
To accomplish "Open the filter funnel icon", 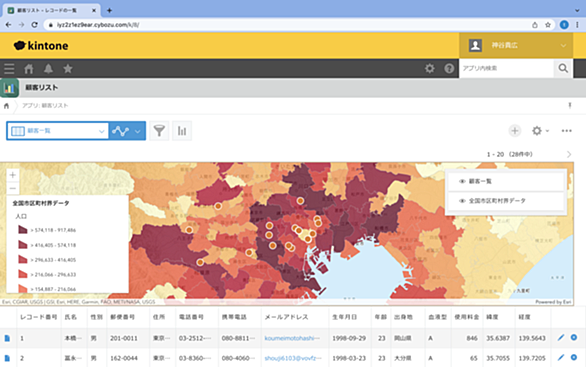I will [x=159, y=131].
